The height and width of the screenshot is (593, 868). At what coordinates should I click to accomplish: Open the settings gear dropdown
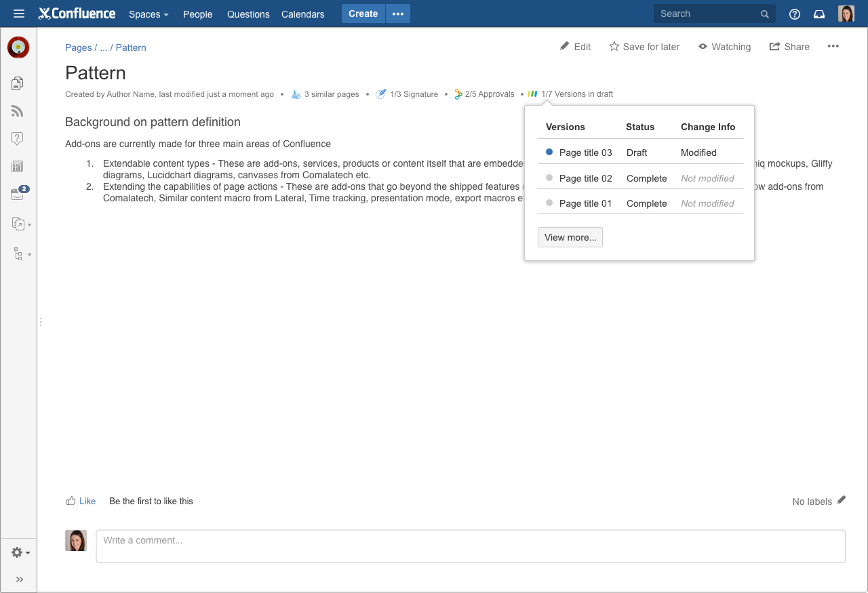(x=20, y=553)
